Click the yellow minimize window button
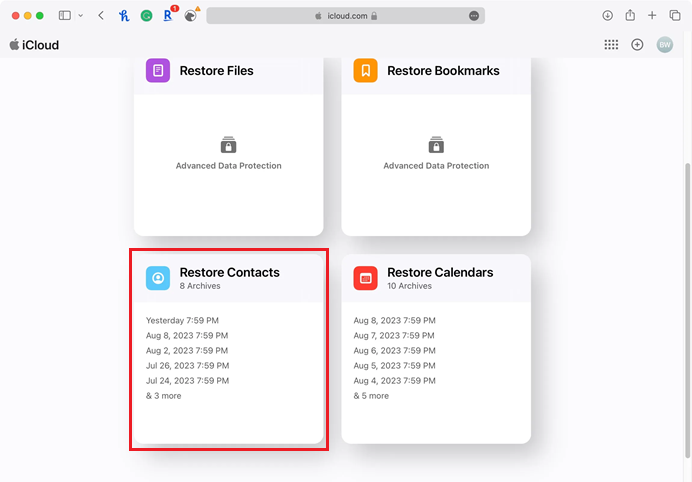 [x=27, y=15]
